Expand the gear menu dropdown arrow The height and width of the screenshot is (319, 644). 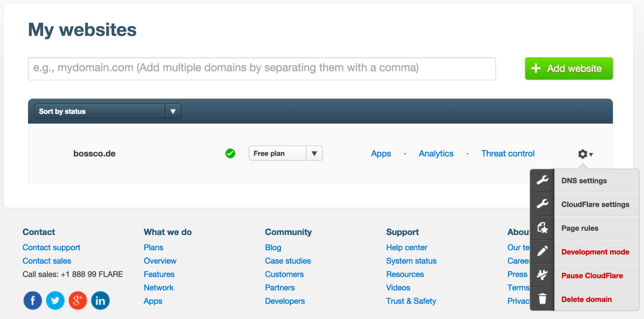[591, 155]
